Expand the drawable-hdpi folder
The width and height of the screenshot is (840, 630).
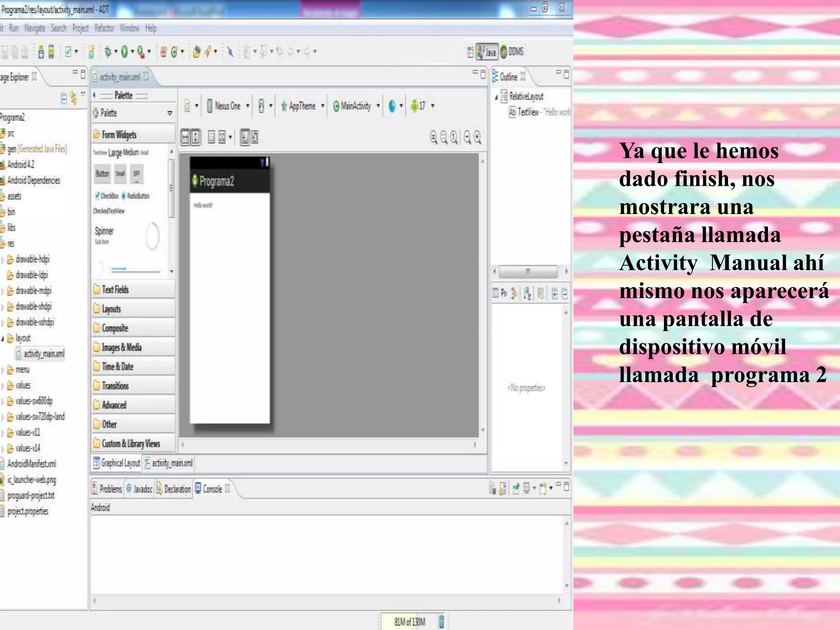click(2, 260)
